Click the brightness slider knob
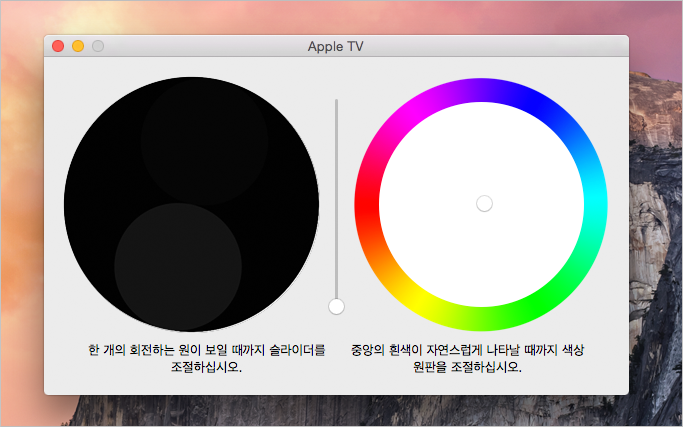This screenshot has width=683, height=427. 336,306
